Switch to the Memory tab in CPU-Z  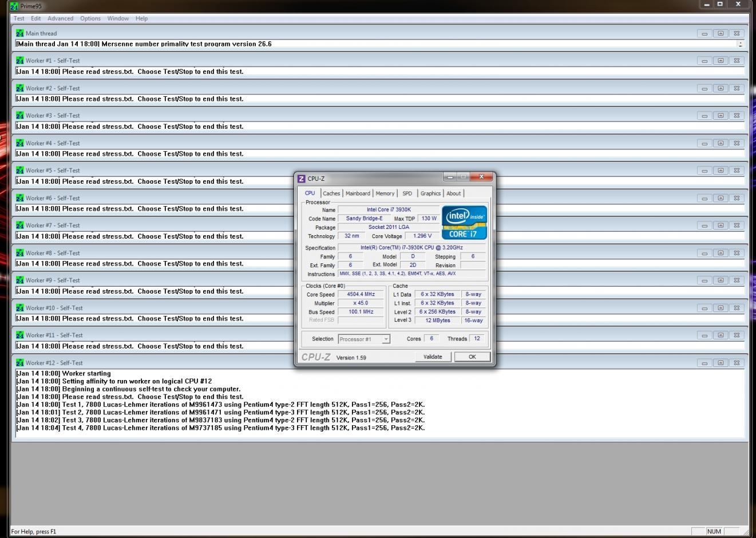click(x=385, y=193)
